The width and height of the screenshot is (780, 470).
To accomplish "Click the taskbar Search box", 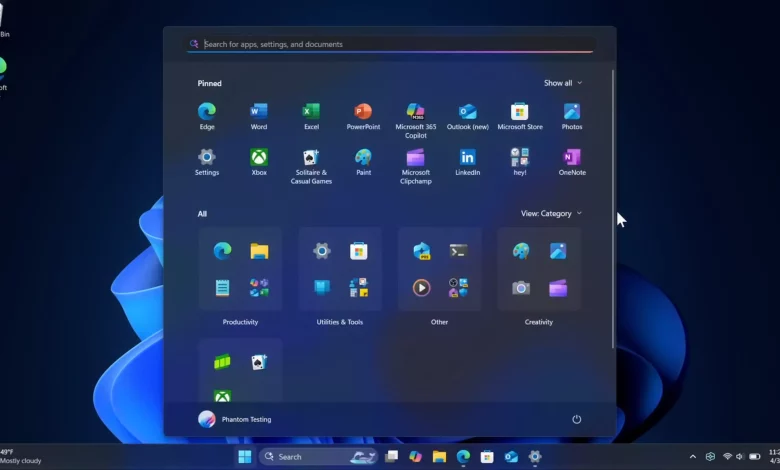I will (x=318, y=457).
